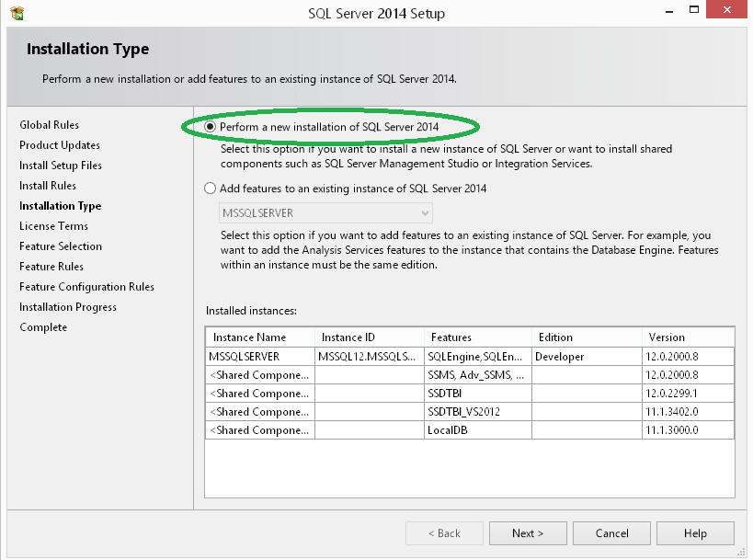Open the License Terms step
Screen dimensions: 753x560
pyautogui.click(x=54, y=225)
